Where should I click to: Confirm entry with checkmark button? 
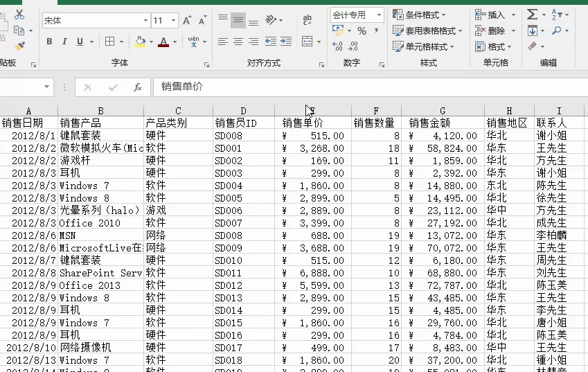[x=113, y=87]
